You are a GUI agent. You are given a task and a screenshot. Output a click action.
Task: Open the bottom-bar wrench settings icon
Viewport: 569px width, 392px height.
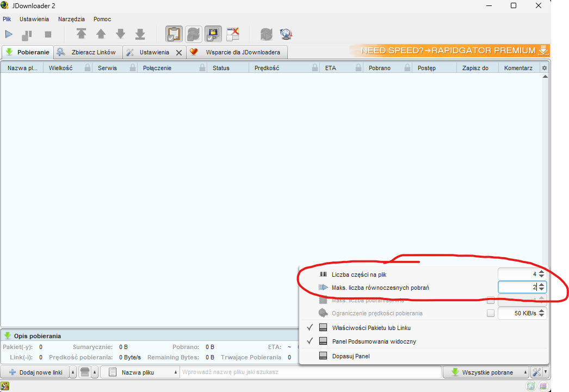click(536, 372)
